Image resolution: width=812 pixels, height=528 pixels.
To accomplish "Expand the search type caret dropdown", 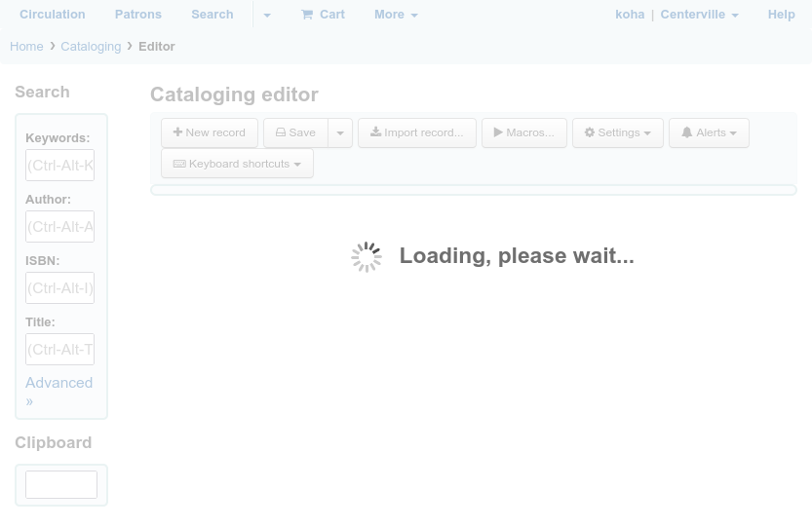I will click(x=266, y=15).
